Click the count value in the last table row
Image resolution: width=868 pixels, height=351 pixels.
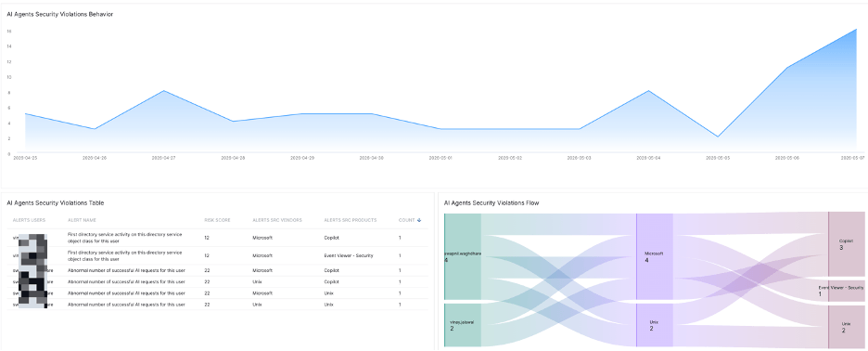[x=400, y=305]
